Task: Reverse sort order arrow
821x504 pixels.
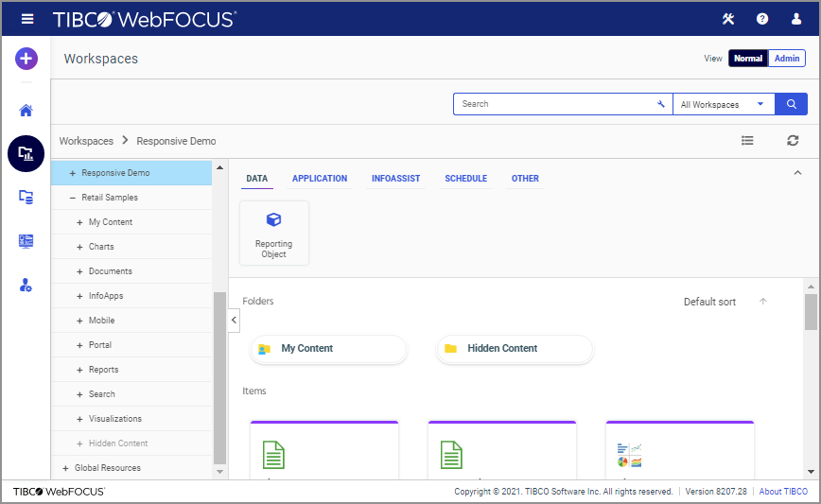Action: tap(763, 301)
